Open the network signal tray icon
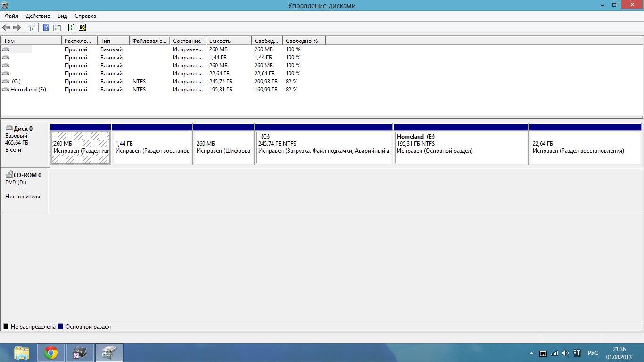The height and width of the screenshot is (362, 644). pyautogui.click(x=554, y=353)
